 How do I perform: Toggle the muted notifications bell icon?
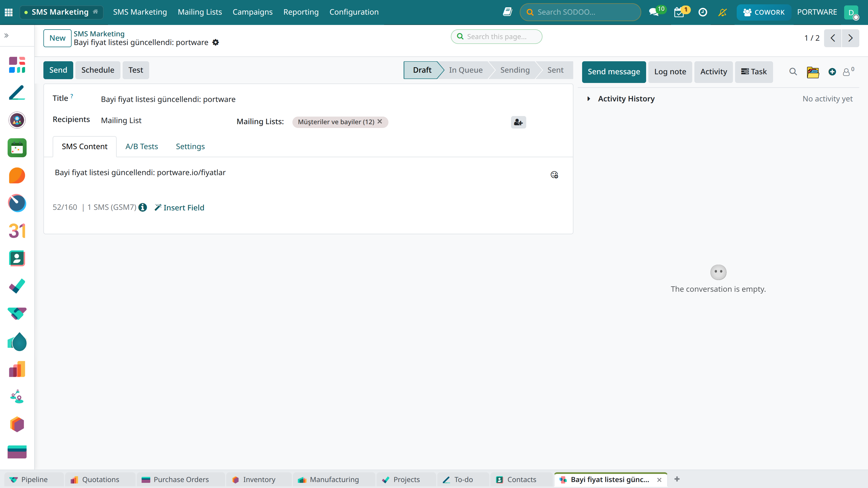[722, 12]
